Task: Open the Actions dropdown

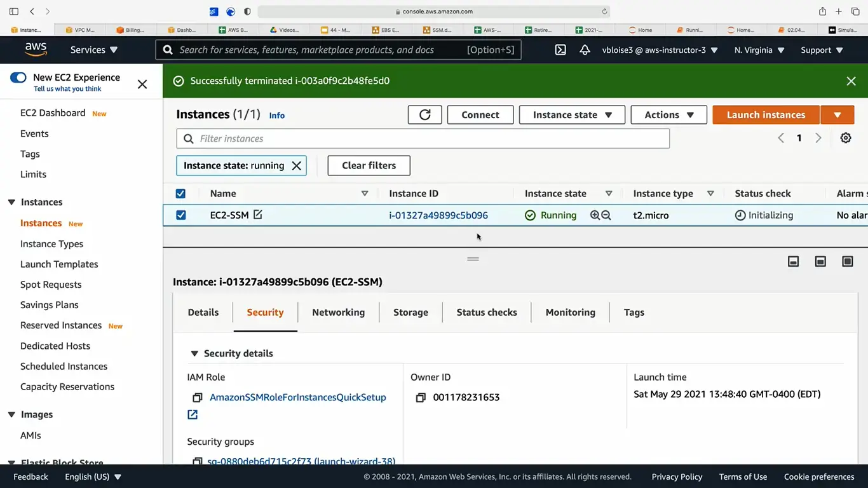Action: click(668, 115)
